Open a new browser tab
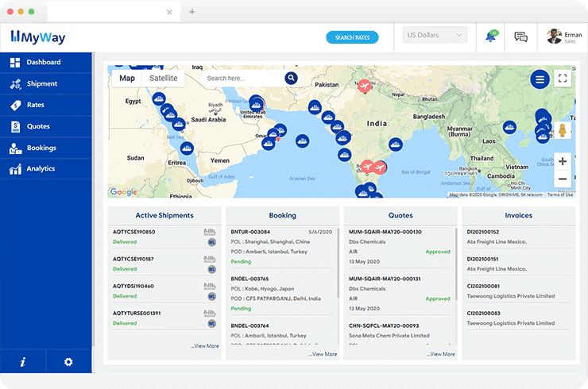The image size is (588, 389). pyautogui.click(x=192, y=12)
